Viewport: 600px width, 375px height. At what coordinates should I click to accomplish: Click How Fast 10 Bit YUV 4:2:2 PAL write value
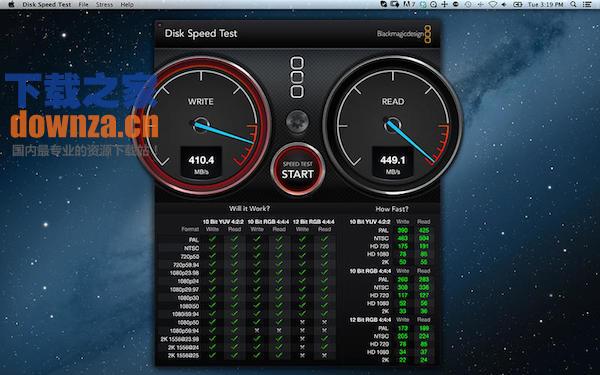pyautogui.click(x=403, y=230)
